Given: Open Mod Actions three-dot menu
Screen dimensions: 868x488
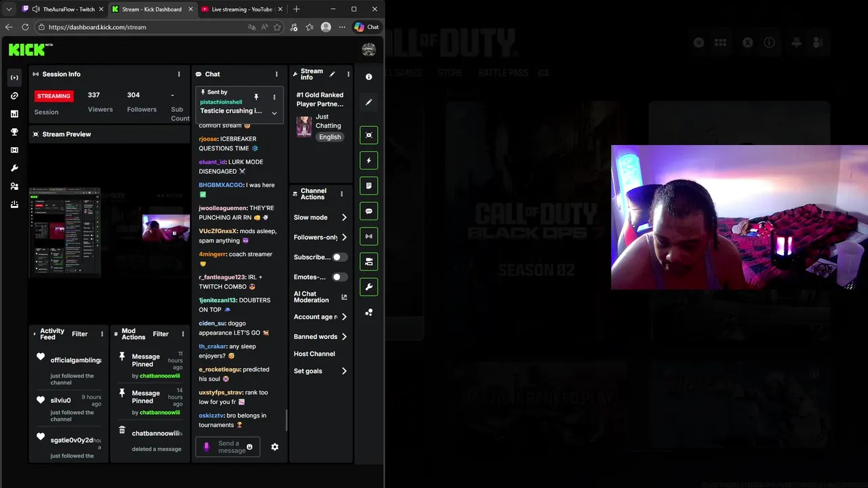Looking at the screenshot, I should (x=182, y=333).
